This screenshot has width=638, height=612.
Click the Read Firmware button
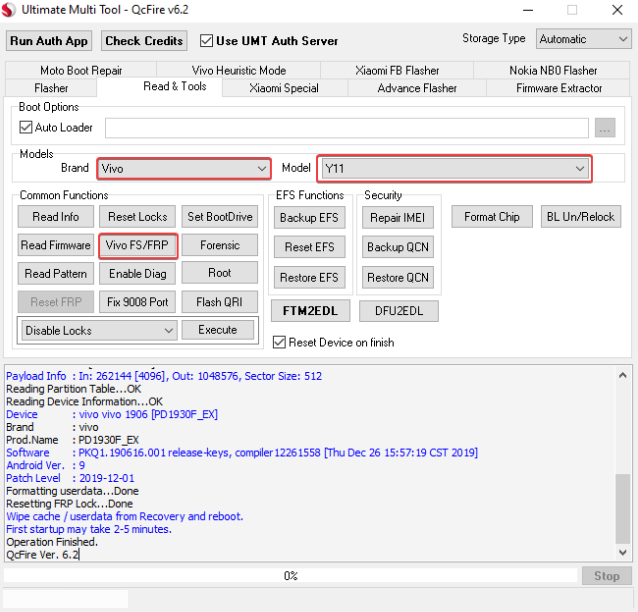coord(56,245)
